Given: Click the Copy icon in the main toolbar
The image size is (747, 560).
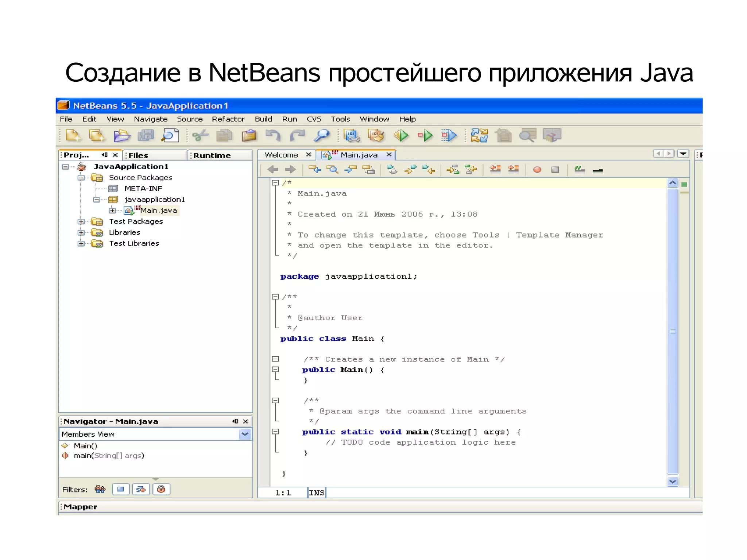Looking at the screenshot, I should 224,135.
